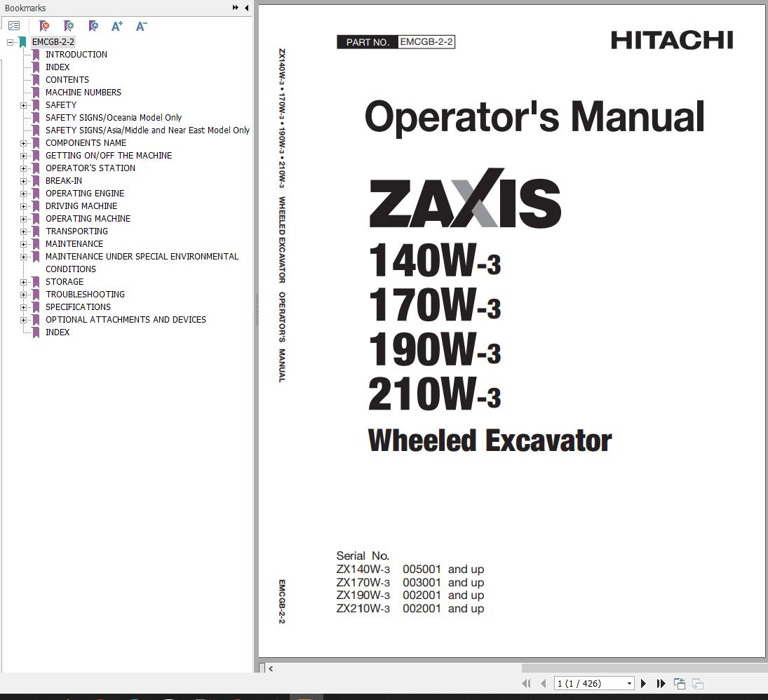Click the horizontal scrollbar thumb
Viewport: 768px width, 700px height.
[645, 668]
